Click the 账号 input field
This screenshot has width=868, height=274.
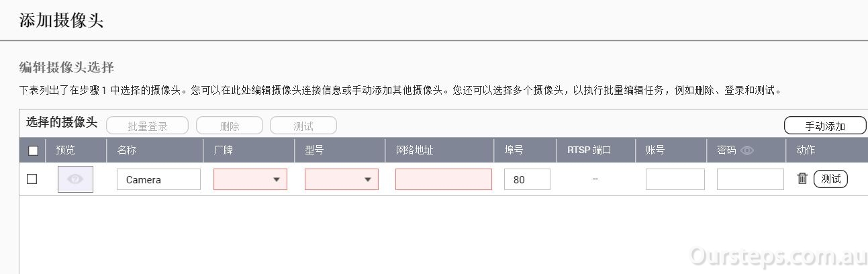coord(675,179)
